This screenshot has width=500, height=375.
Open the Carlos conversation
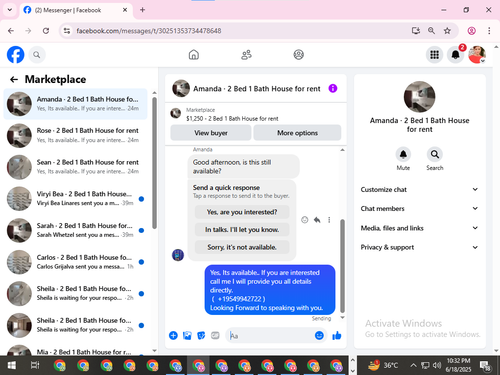[x=75, y=262]
